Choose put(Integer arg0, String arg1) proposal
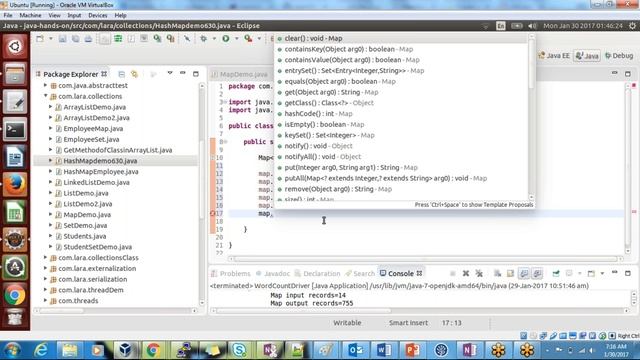The width and height of the screenshot is (640, 360). pyautogui.click(x=402, y=167)
